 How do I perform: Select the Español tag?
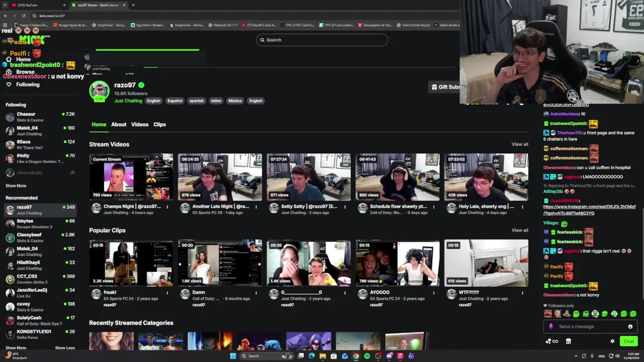click(x=175, y=101)
